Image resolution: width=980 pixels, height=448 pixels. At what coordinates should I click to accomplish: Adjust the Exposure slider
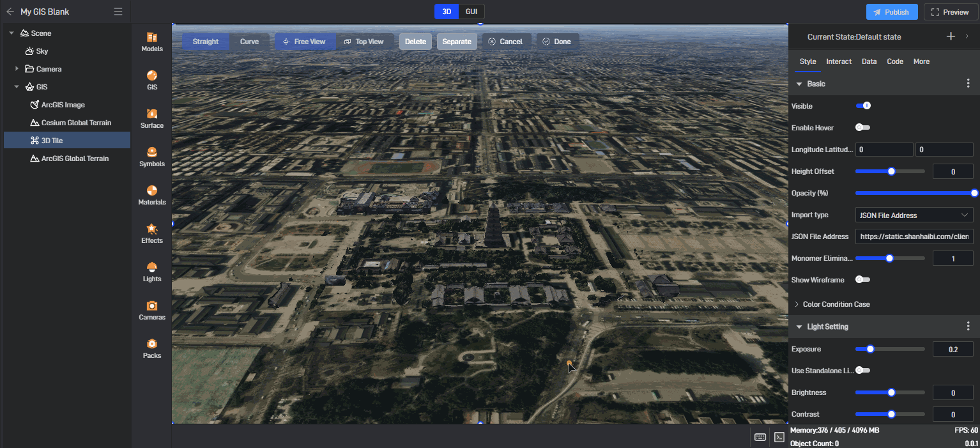pyautogui.click(x=890, y=349)
